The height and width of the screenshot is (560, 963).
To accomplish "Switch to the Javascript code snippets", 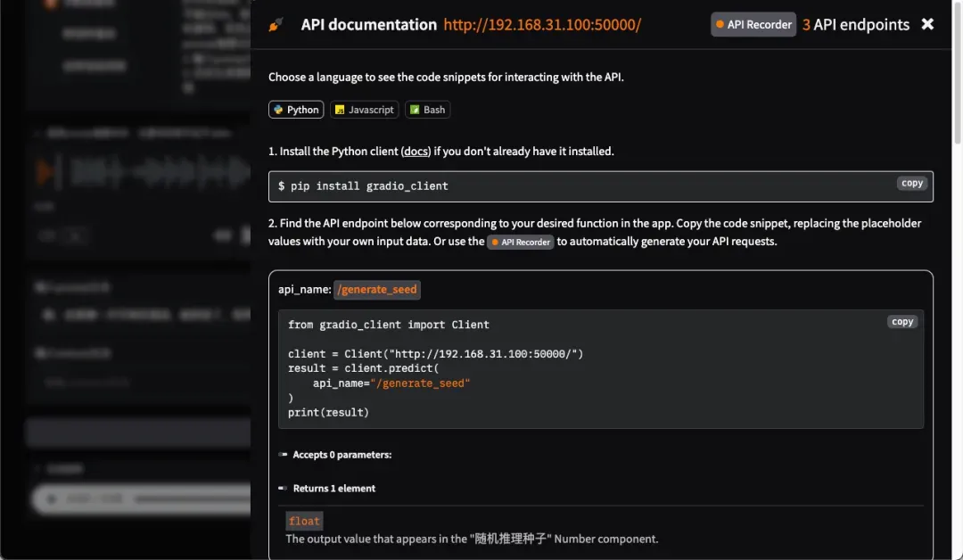I will (x=364, y=110).
